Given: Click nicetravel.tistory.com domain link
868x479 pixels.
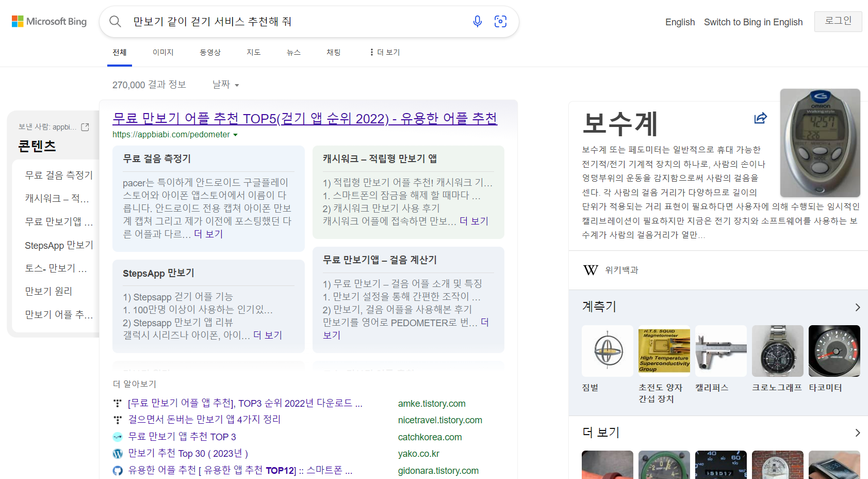Looking at the screenshot, I should 440,420.
